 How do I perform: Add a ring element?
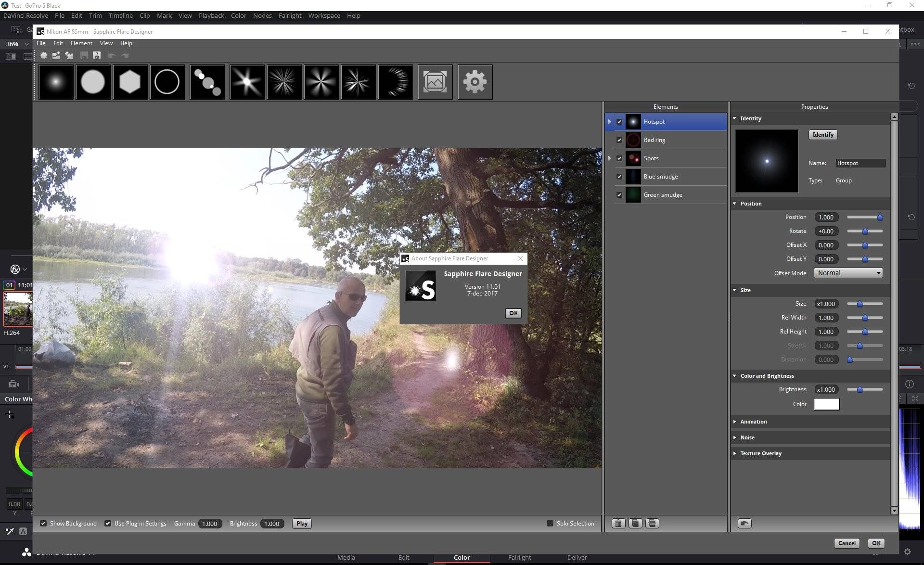167,82
